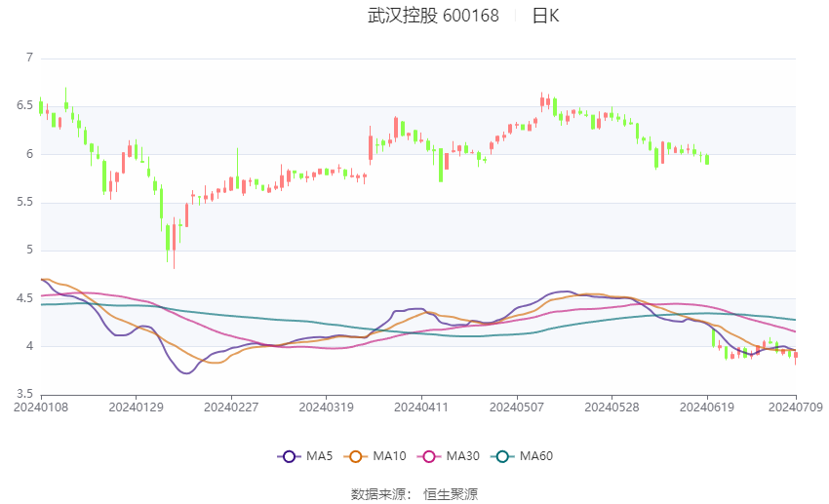Click the 日K label in title
This screenshot has width=829, height=504.
[545, 16]
